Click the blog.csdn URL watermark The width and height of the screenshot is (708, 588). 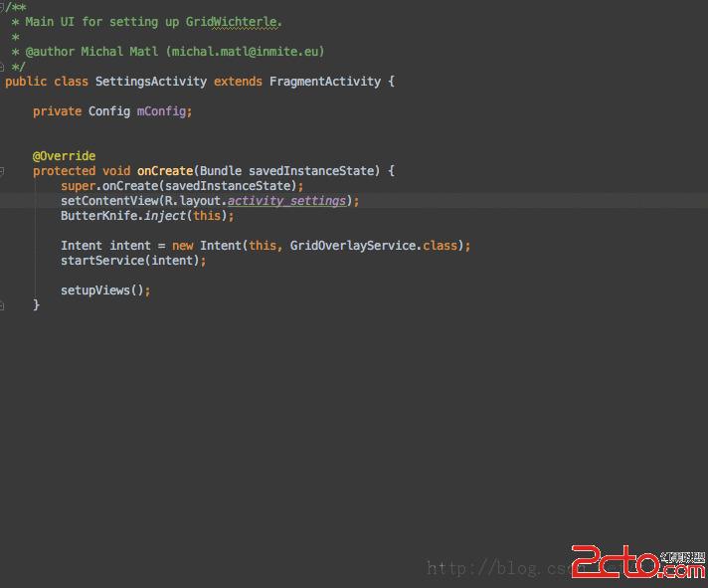(x=499, y=568)
